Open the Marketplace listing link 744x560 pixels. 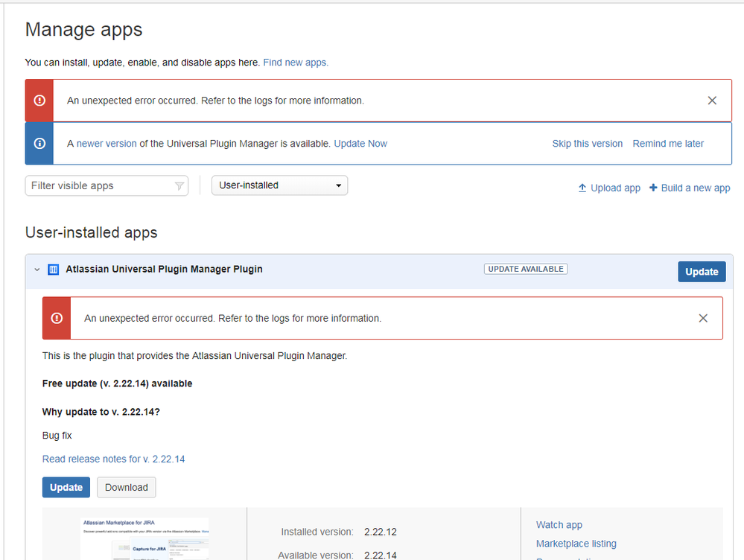pyautogui.click(x=576, y=544)
